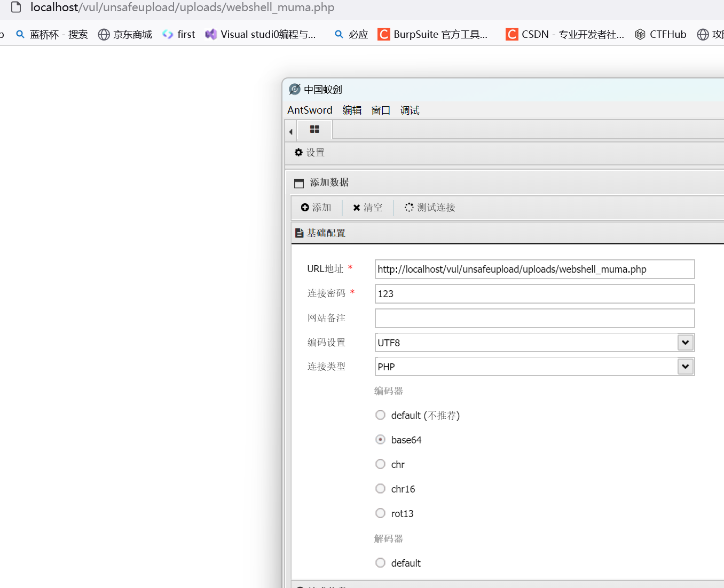Click the 添加数据 panel title
724x588 pixels.
pos(329,182)
